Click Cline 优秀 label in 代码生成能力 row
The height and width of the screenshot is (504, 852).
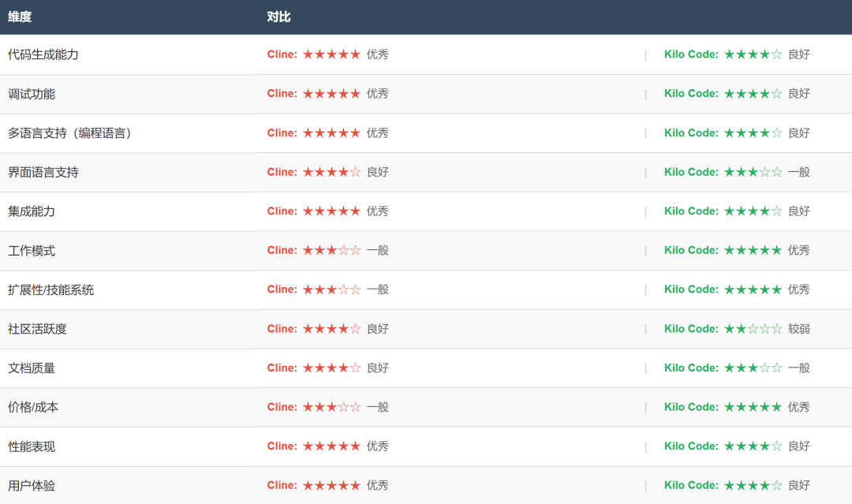click(x=378, y=54)
